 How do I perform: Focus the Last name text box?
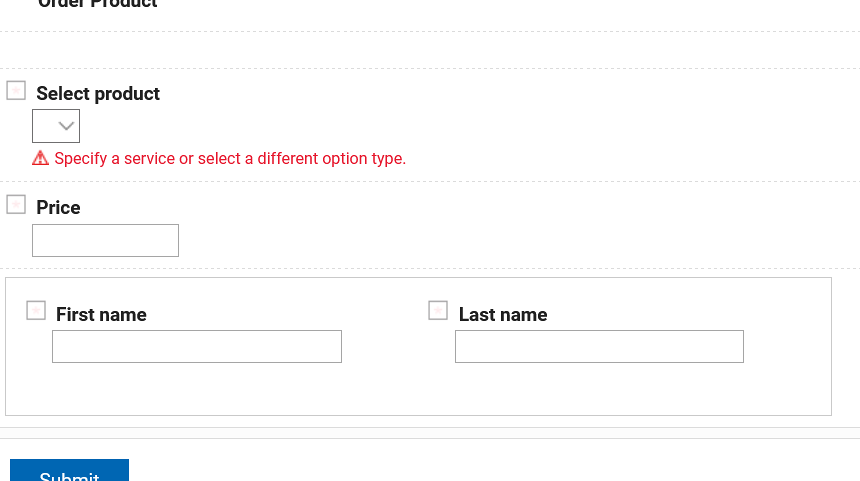pyautogui.click(x=599, y=347)
